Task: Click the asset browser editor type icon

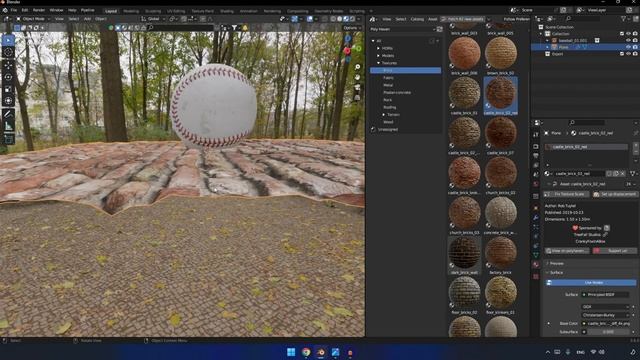Action: point(373,19)
